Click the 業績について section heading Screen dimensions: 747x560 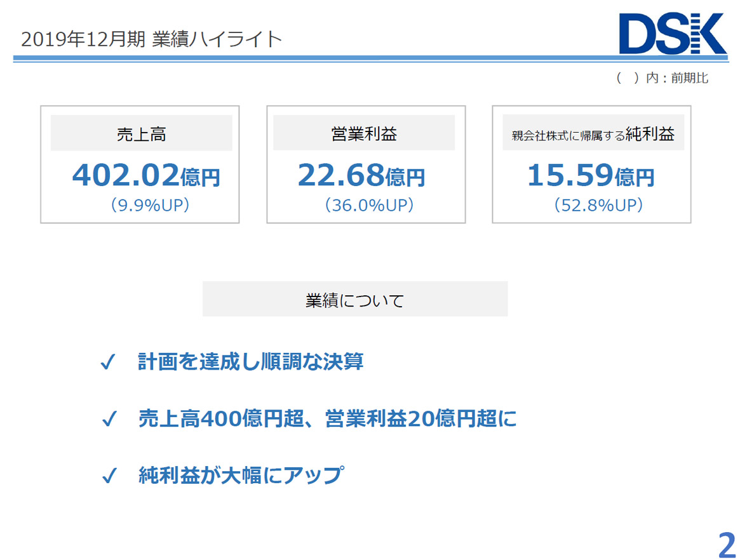tap(355, 300)
